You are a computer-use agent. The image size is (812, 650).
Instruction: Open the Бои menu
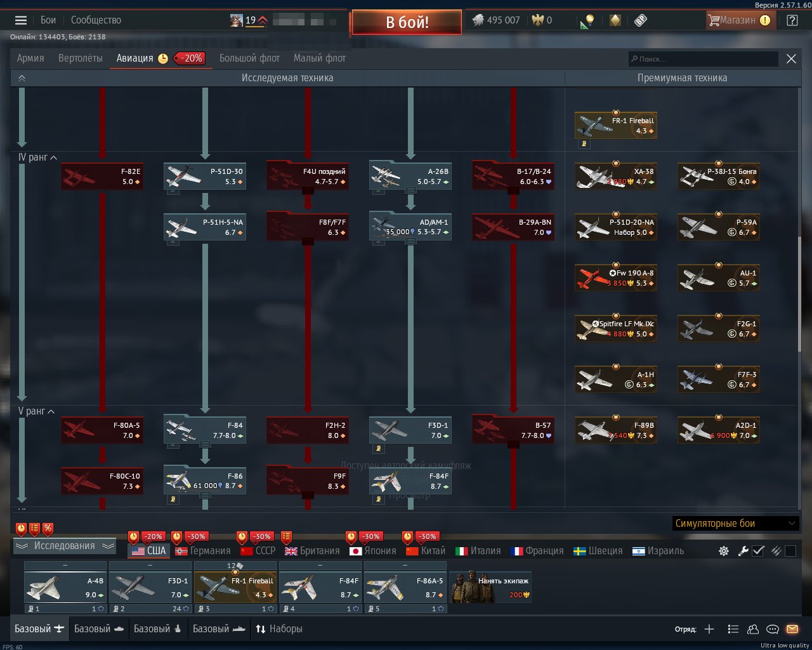(x=48, y=20)
